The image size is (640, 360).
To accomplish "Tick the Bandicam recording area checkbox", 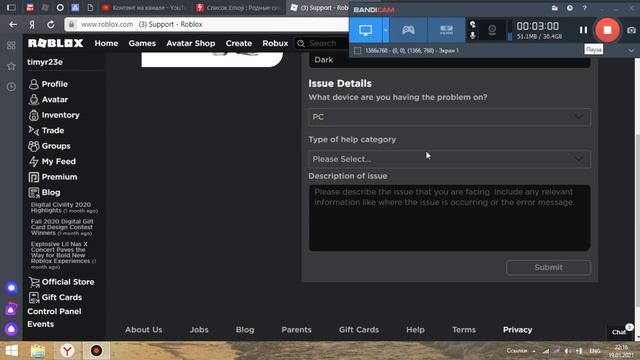I will coord(358,51).
